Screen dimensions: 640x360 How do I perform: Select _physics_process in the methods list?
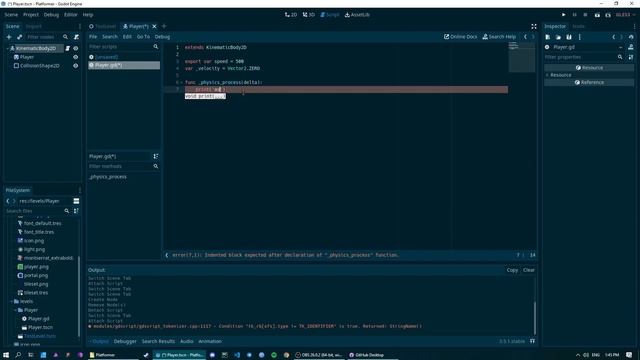click(108, 177)
